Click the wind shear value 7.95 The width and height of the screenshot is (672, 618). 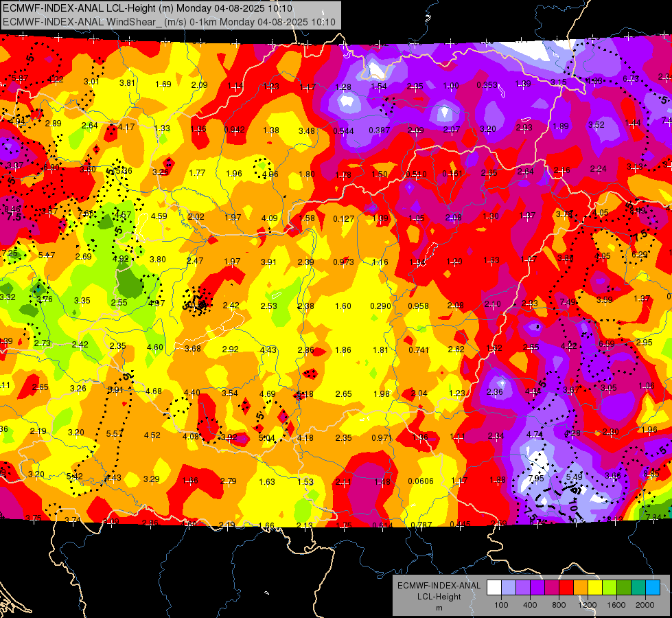pyautogui.click(x=536, y=478)
